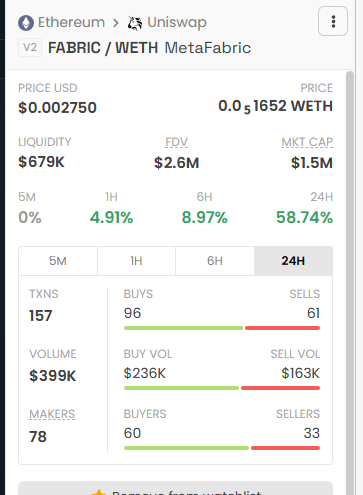Screen dimensions: 363x495
Task: Click the PRICE USD label
Action: (48, 88)
